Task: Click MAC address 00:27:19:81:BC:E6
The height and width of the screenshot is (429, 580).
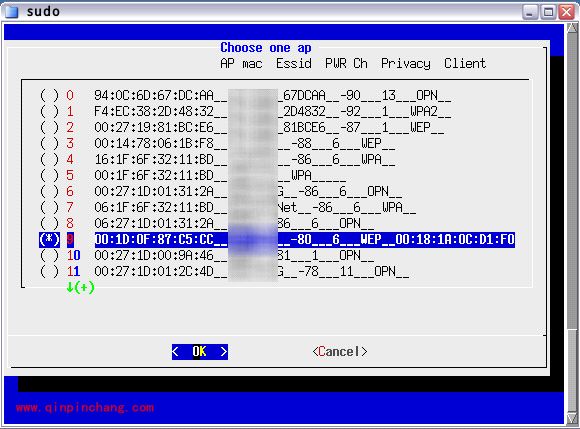Action: point(154,127)
